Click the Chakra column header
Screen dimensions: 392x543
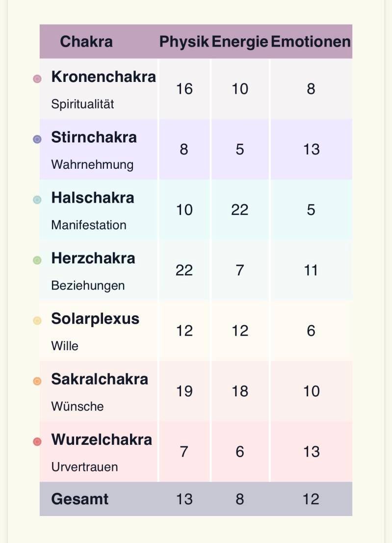coord(86,42)
